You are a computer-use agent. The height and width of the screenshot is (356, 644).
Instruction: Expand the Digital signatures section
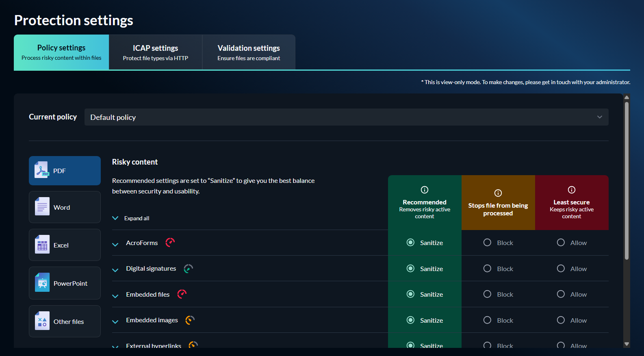115,269
